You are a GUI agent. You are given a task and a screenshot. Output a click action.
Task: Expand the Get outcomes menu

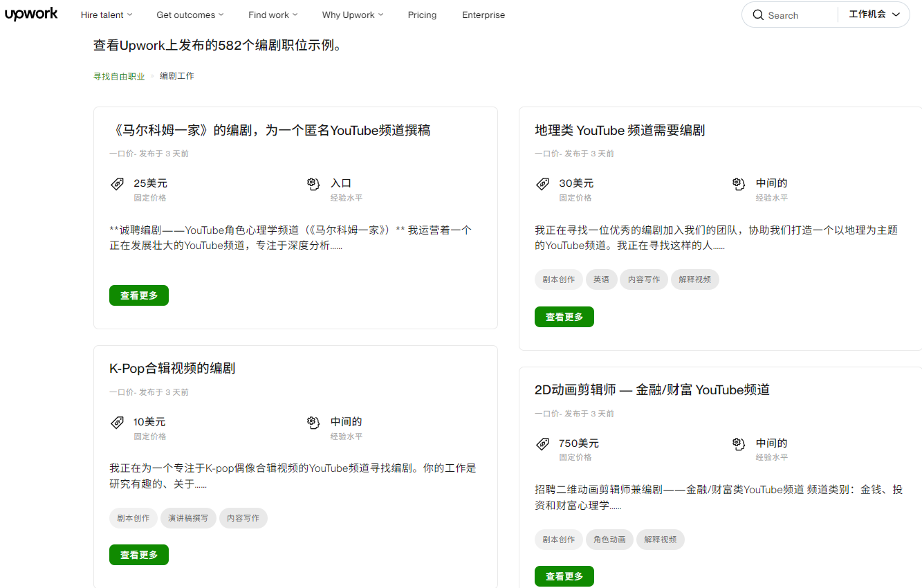190,15
